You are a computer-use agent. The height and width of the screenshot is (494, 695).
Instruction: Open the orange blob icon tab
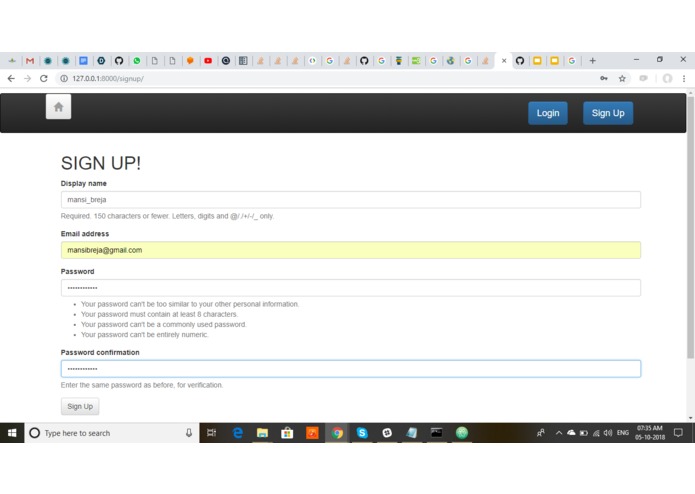(x=190, y=61)
